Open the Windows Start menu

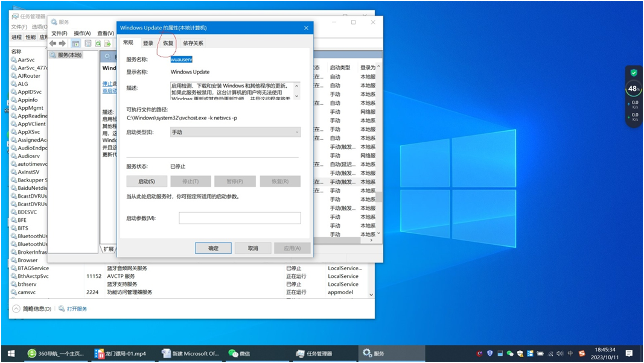tap(11, 353)
